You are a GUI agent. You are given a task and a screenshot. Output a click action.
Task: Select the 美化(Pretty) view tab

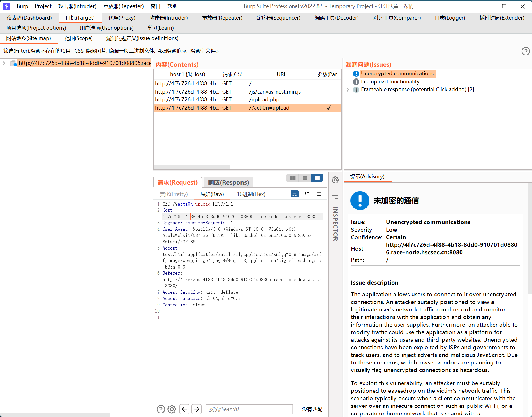coord(174,194)
